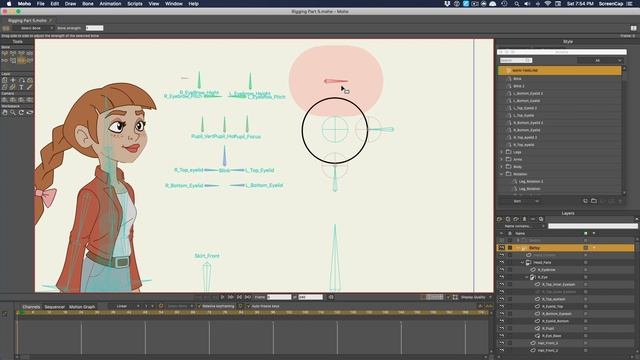Open the Scripts menu

[x=135, y=4]
